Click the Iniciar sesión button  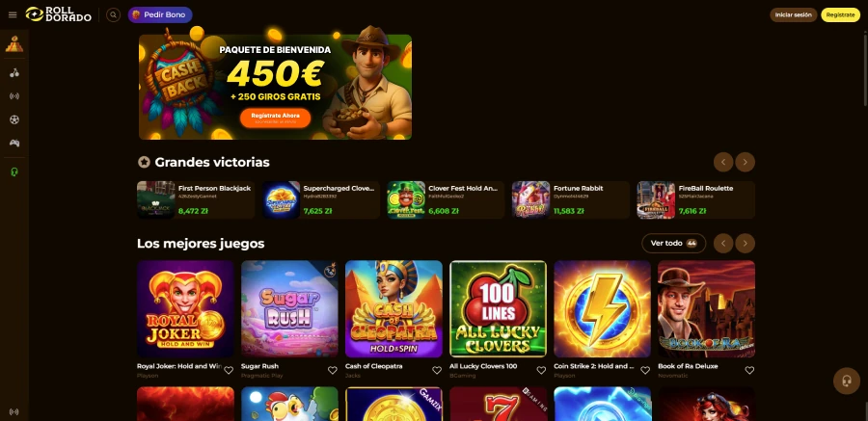tap(794, 15)
